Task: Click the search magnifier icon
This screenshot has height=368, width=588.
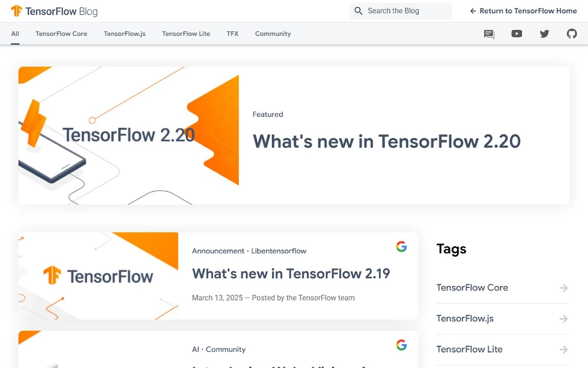Action: (x=359, y=11)
